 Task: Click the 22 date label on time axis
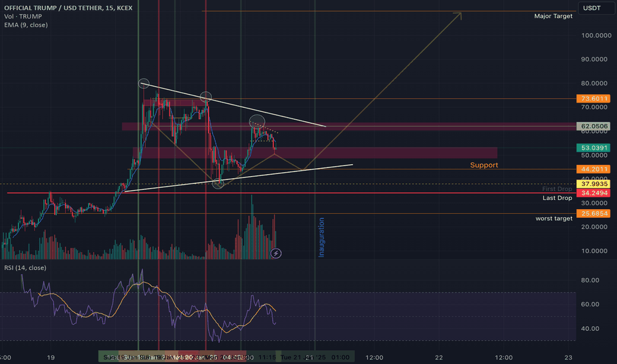click(439, 357)
